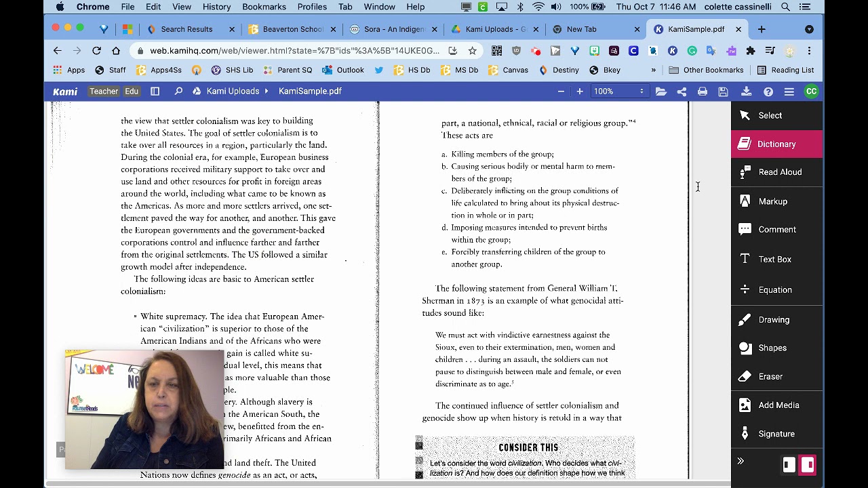This screenshot has height=488, width=868.
Task: Click the browser back arrow
Action: (57, 51)
